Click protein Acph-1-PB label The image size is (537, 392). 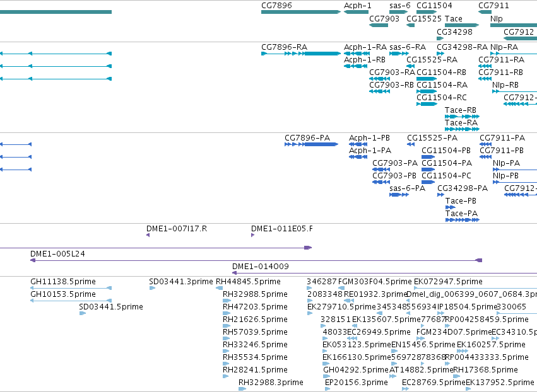pyautogui.click(x=369, y=138)
